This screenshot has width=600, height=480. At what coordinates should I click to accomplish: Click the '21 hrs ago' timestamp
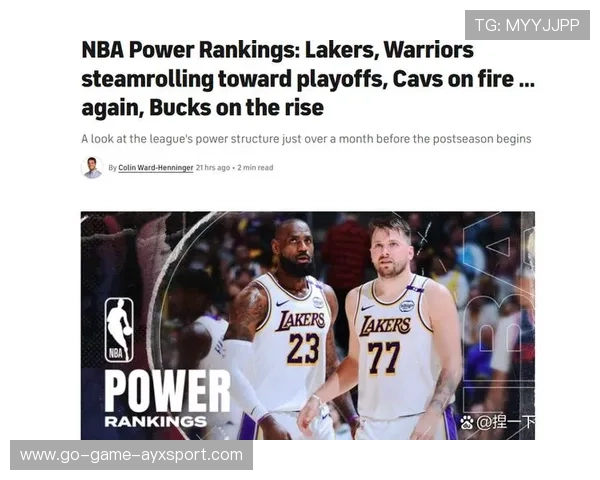pyautogui.click(x=213, y=168)
